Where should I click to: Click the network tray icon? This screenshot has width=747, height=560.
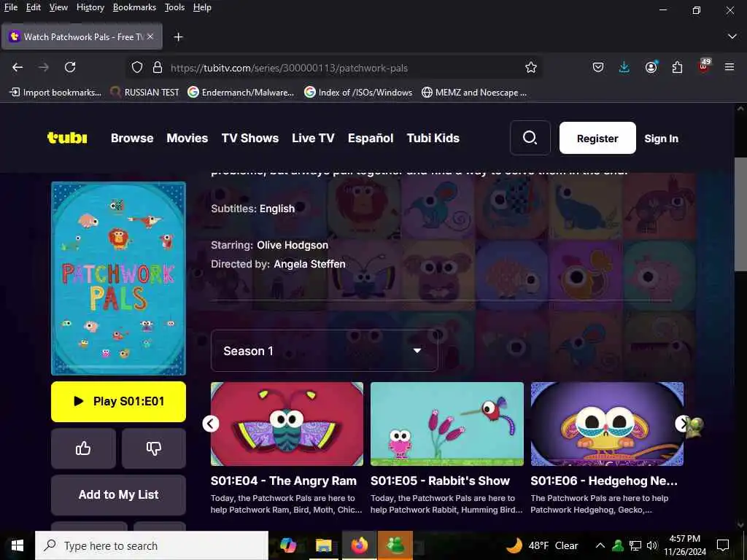click(x=635, y=545)
